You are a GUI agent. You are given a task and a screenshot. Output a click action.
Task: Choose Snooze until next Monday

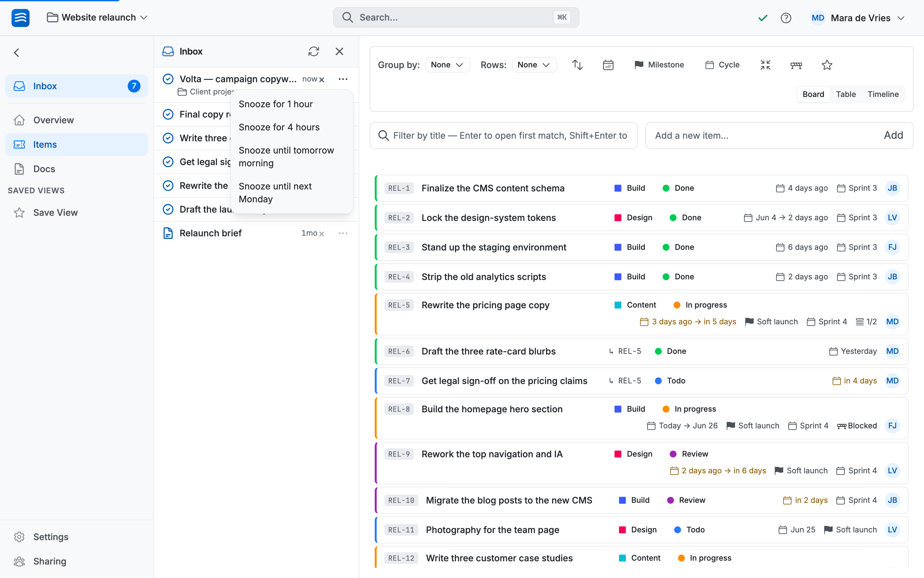pyautogui.click(x=292, y=193)
